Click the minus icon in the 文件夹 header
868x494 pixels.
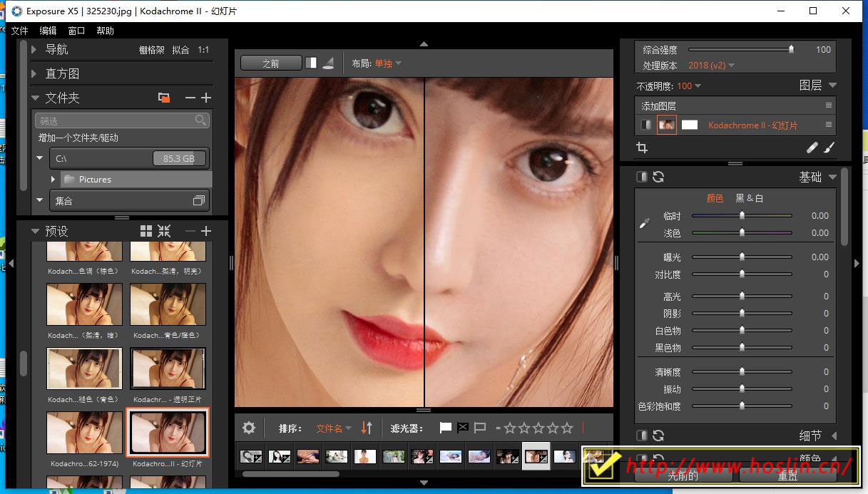pos(190,98)
